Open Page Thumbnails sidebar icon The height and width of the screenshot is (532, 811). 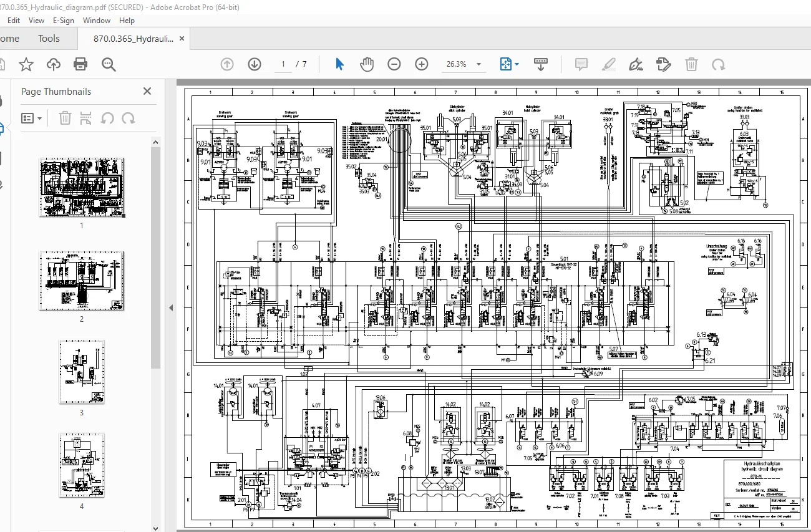2,128
